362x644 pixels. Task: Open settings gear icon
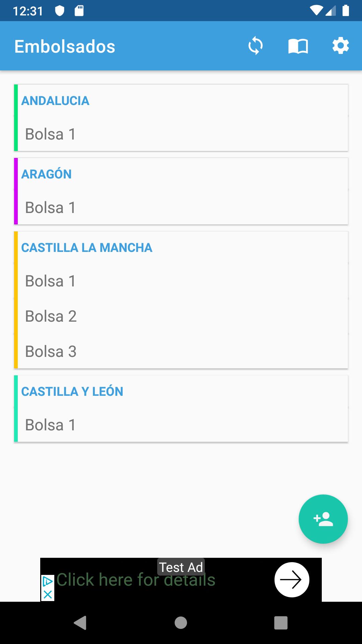(341, 46)
